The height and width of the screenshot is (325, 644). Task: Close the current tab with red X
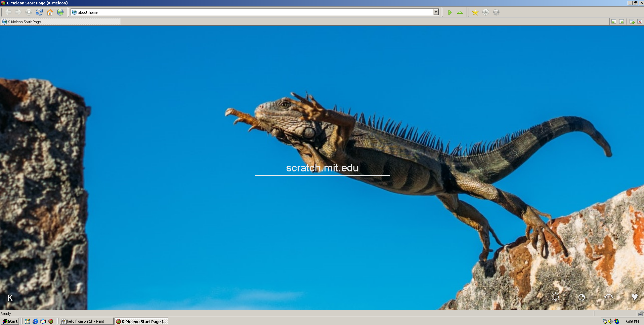click(x=640, y=22)
